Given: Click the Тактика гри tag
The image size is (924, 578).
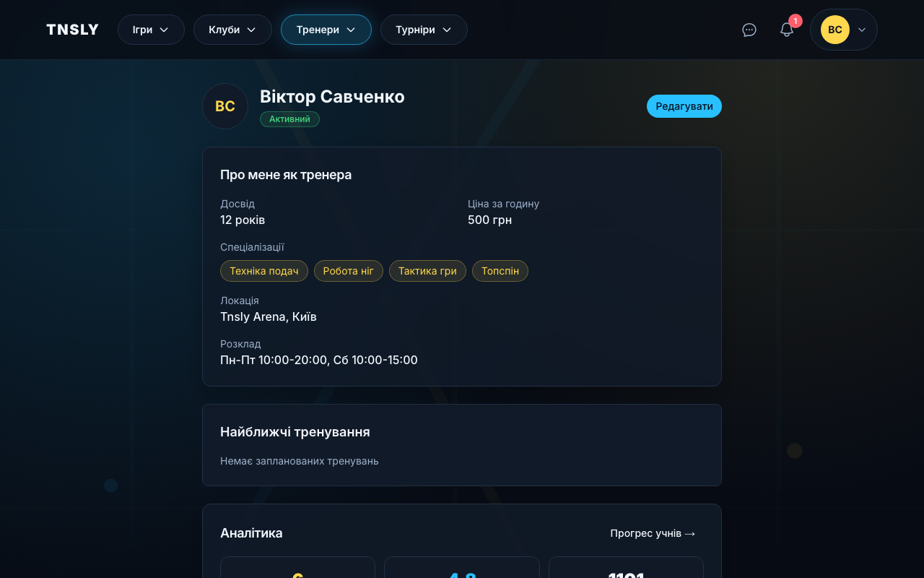Looking at the screenshot, I should click(x=427, y=271).
